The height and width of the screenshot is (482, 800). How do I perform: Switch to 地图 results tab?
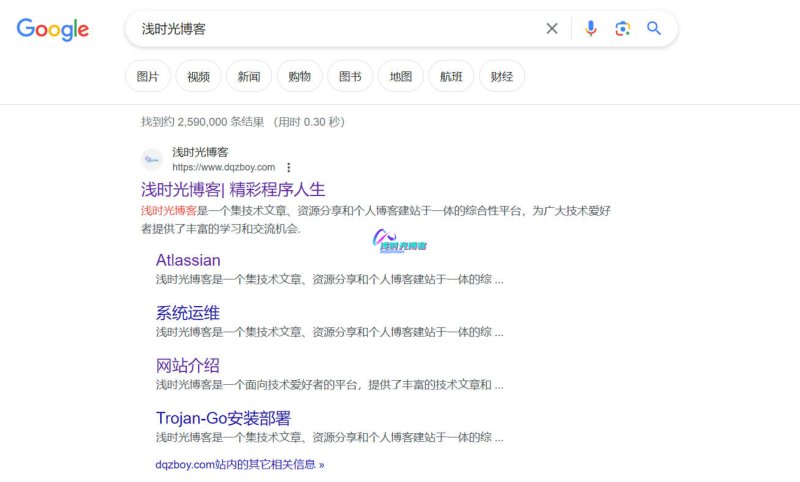401,77
